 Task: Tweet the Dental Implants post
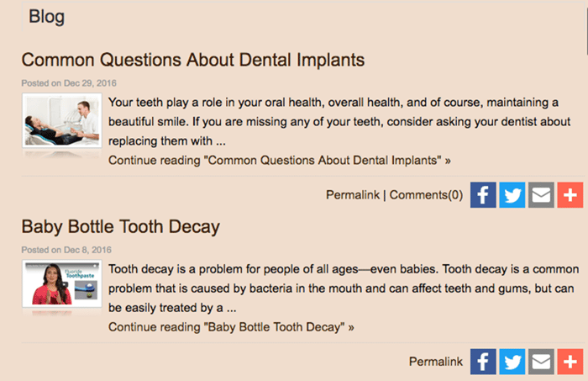(512, 195)
